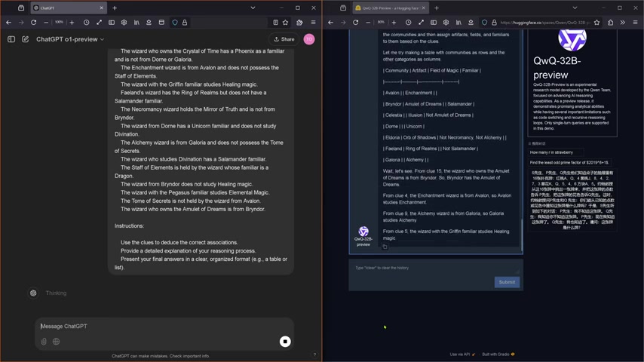Screen dimensions: 644x362
Task: Open history clock icon in ChatGPT window
Action: click(86, 23)
